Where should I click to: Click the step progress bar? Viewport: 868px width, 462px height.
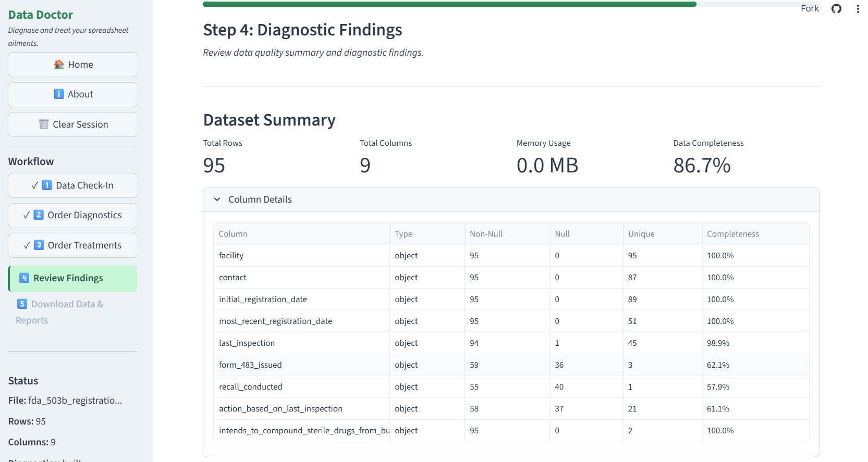tap(511, 4)
